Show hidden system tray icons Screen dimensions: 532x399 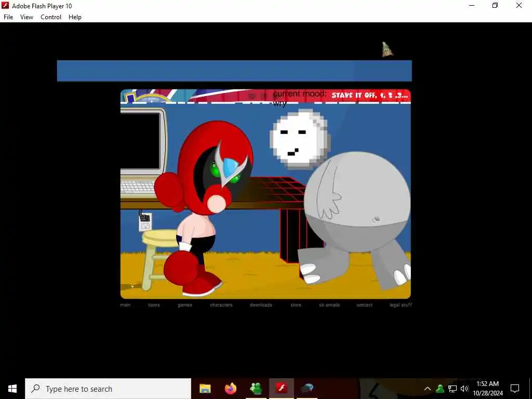[428, 389]
